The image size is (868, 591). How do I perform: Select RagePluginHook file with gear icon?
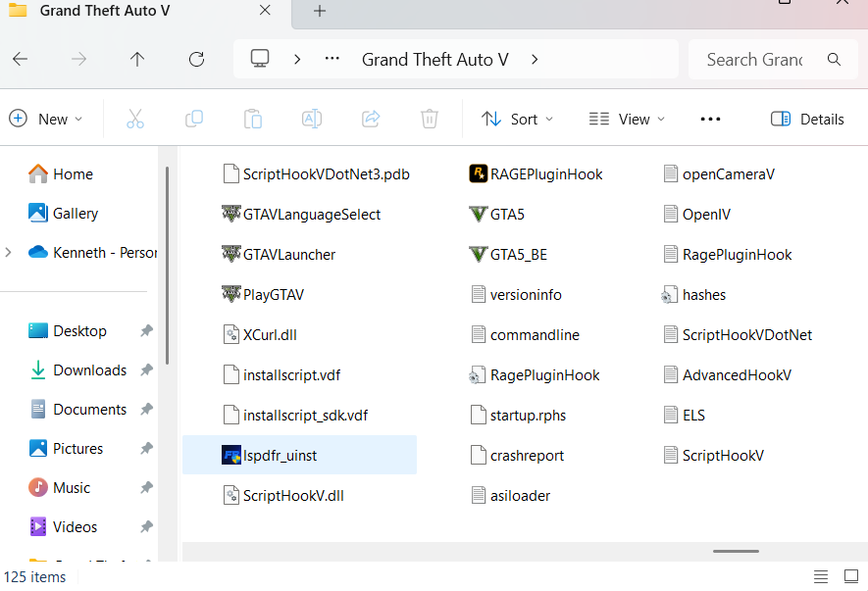pos(535,375)
